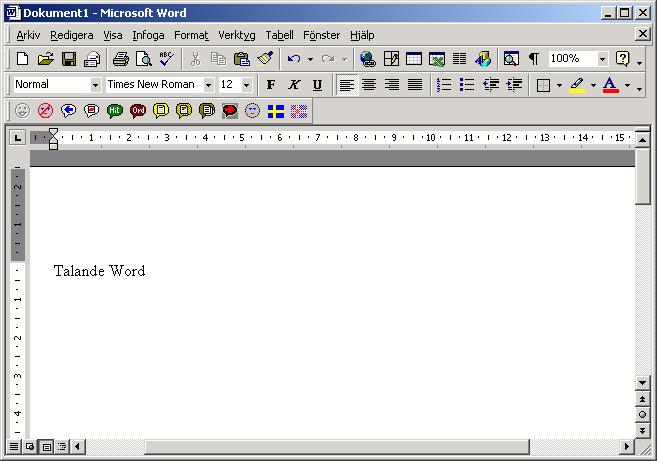
Task: Apply red font color A button
Action: tap(610, 85)
